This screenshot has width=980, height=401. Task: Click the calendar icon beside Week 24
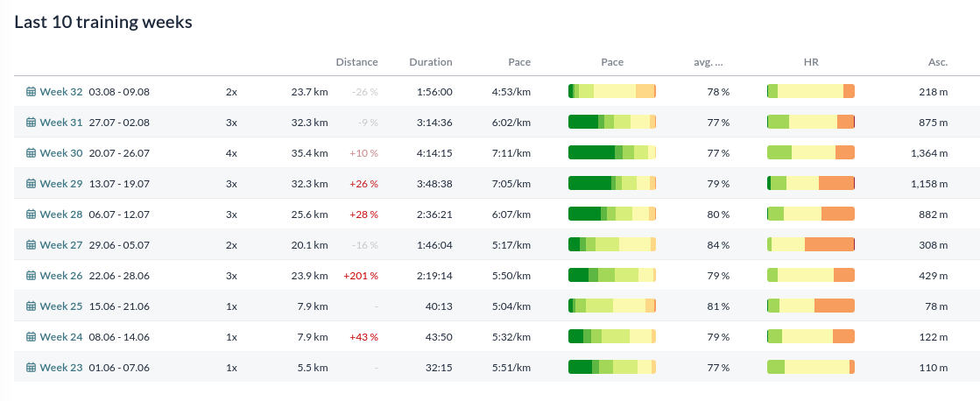[x=31, y=337]
